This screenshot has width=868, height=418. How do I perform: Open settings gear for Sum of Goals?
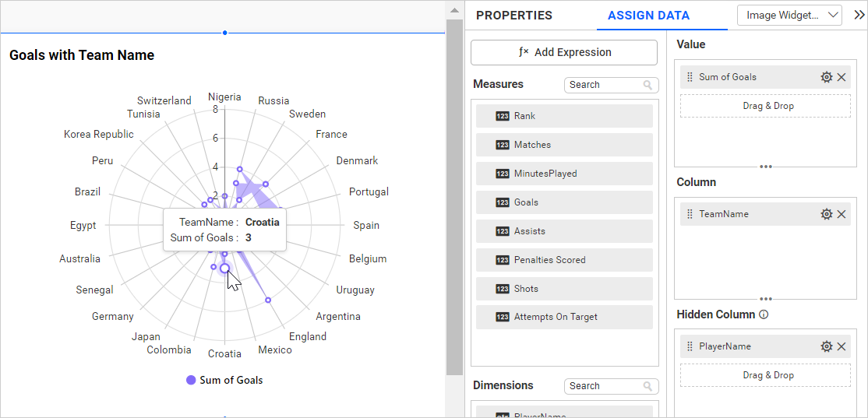(x=827, y=77)
